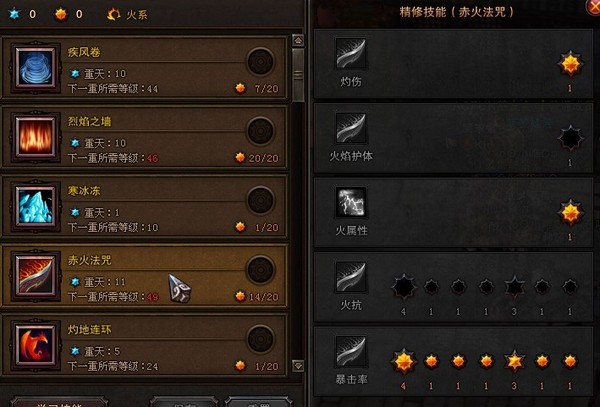Activate first large dark star in 火抗 row

404,287
